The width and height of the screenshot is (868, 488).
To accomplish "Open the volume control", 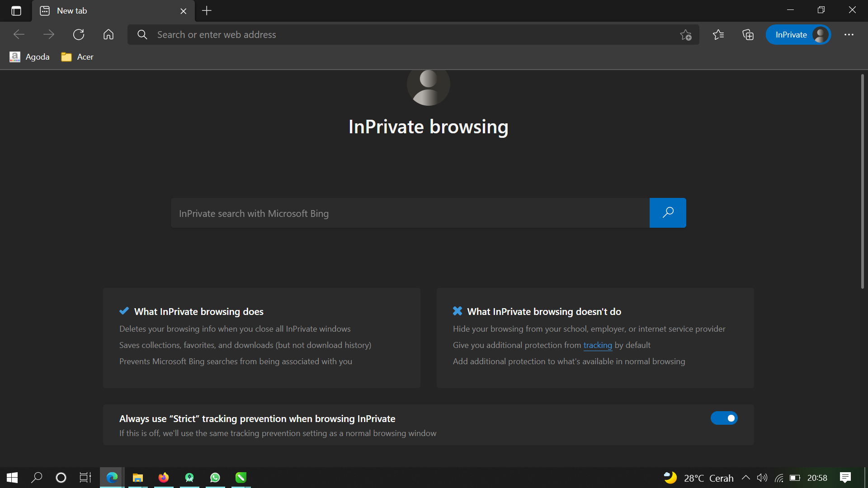I will tap(762, 478).
